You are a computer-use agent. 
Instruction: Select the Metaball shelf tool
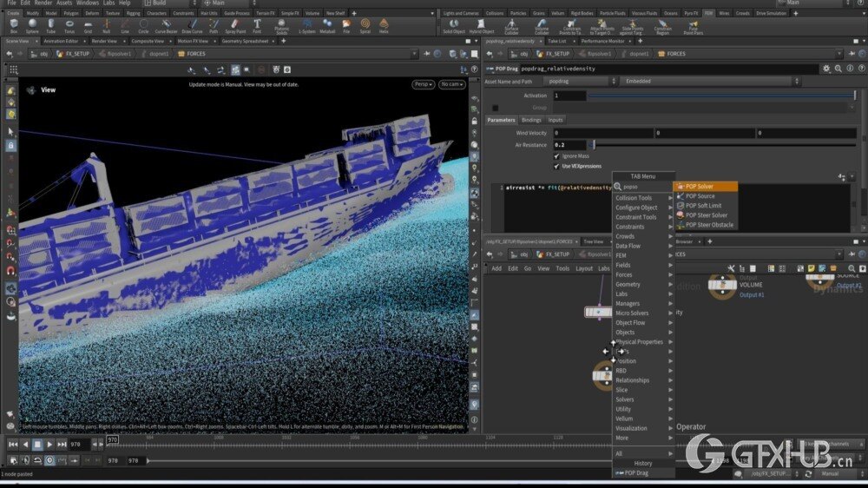click(x=327, y=25)
